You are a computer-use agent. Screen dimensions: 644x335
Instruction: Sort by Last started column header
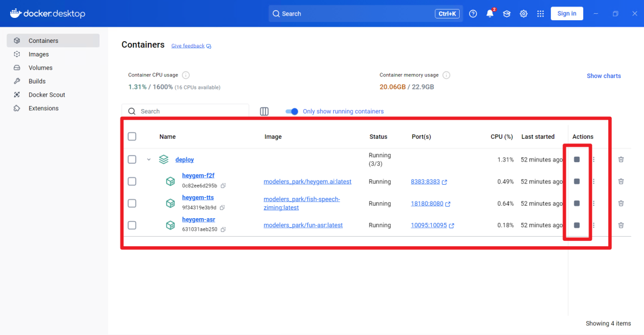(538, 137)
